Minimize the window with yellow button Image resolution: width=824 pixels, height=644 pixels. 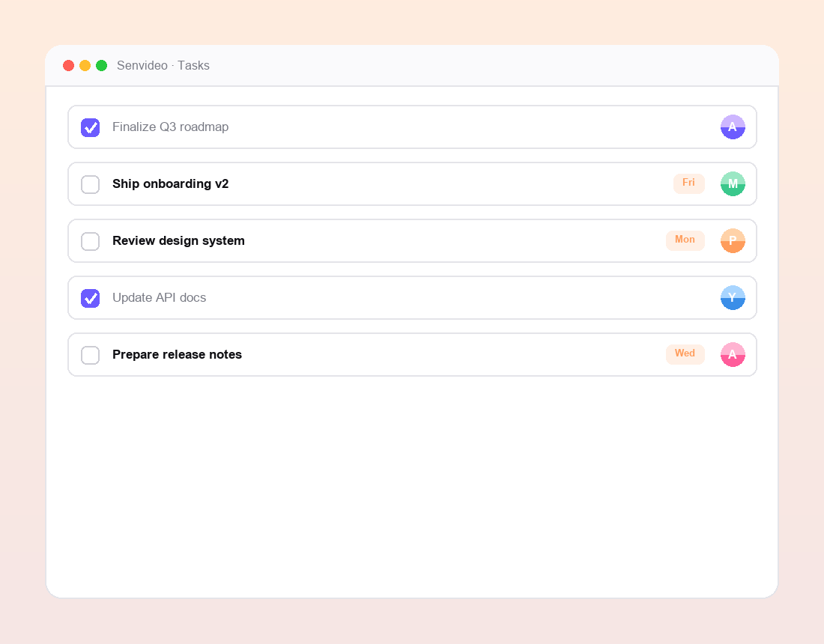[x=85, y=66]
